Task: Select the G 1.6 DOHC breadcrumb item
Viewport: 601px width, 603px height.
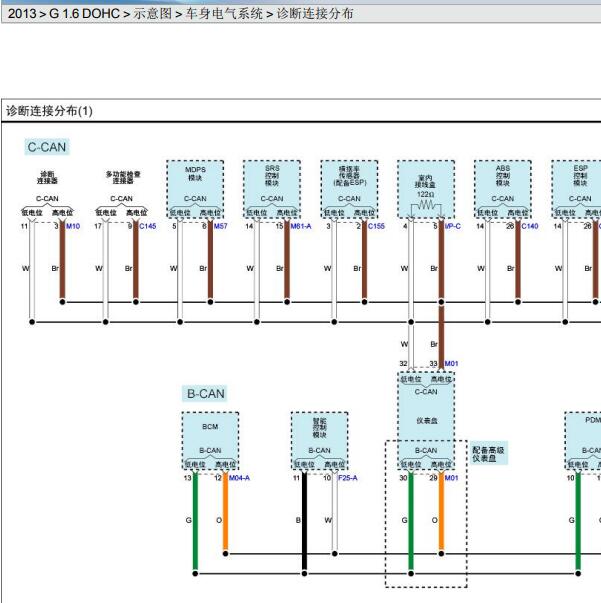Action: [x=84, y=14]
